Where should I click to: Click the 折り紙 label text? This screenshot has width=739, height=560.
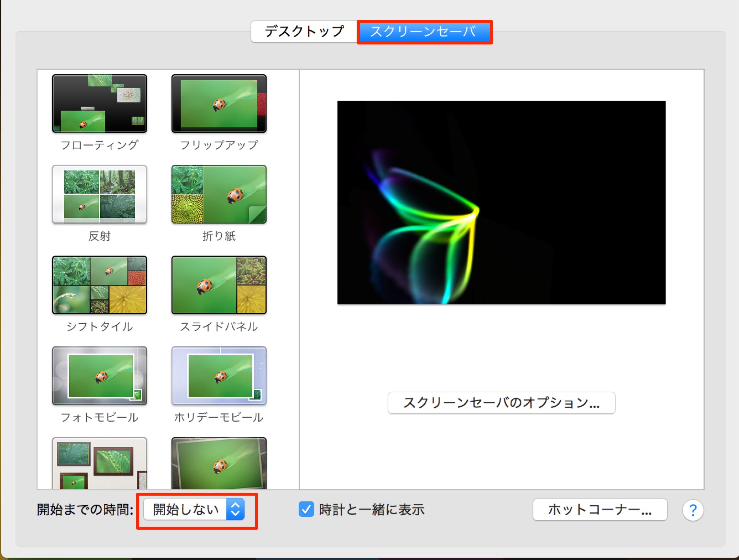coord(219,236)
